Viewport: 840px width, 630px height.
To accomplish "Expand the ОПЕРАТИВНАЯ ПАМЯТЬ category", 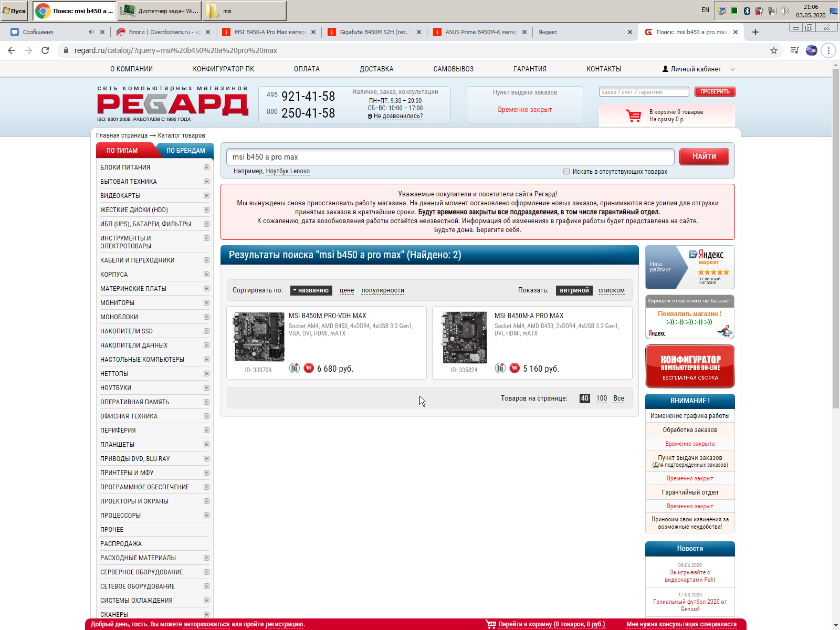I will 206,402.
